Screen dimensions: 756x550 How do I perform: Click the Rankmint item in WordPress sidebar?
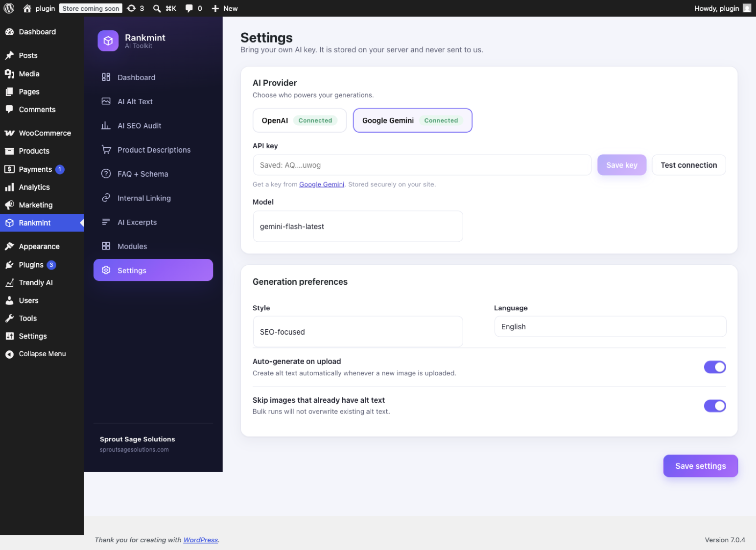(42, 223)
